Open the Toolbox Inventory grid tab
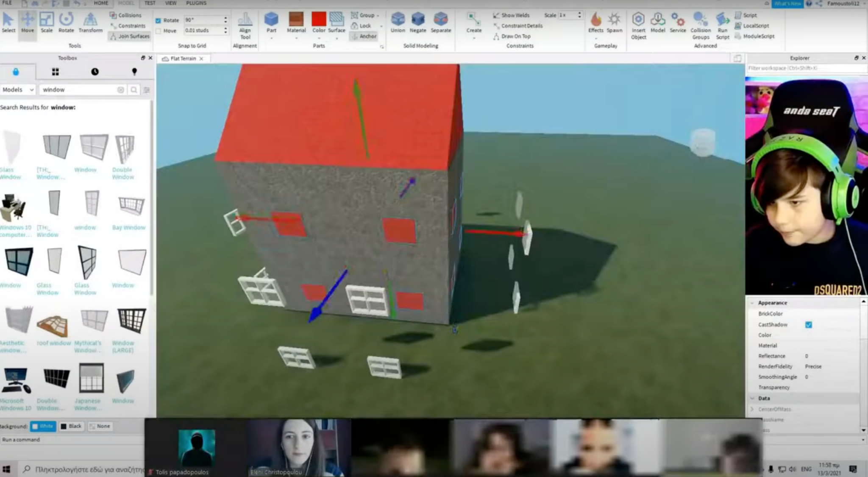The height and width of the screenshot is (477, 868). tap(55, 72)
